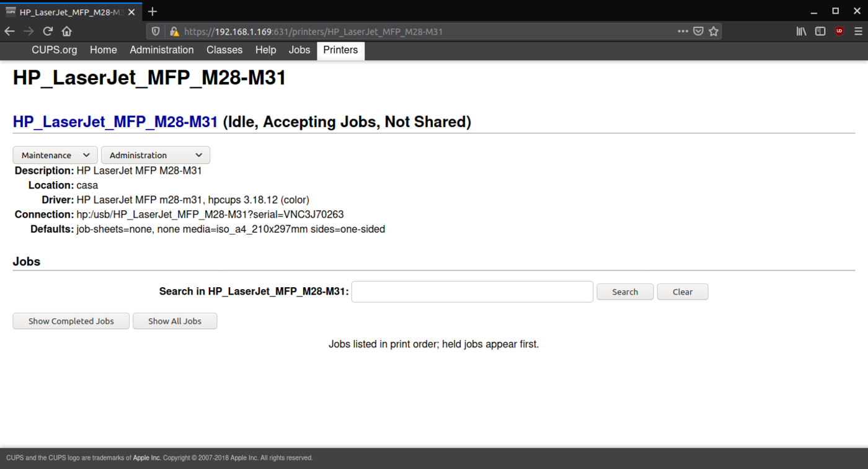868x469 pixels.
Task: Expand the Administration dropdown below printer title
Action: pyautogui.click(x=156, y=155)
